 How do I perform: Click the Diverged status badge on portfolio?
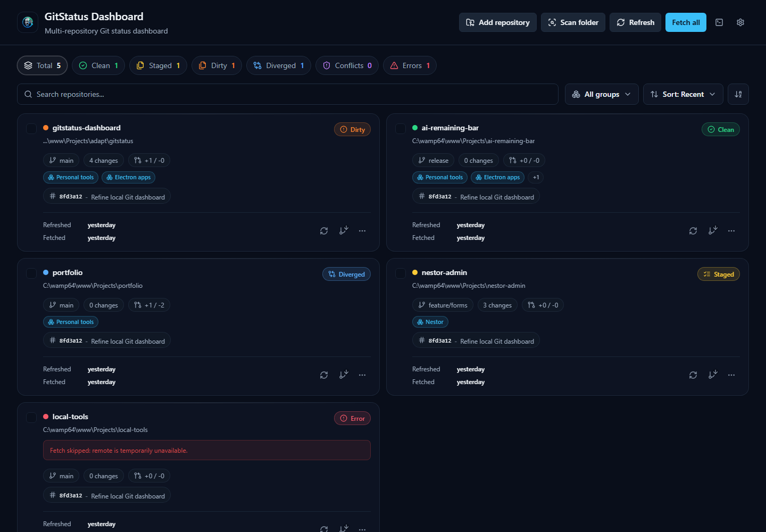[x=346, y=274]
